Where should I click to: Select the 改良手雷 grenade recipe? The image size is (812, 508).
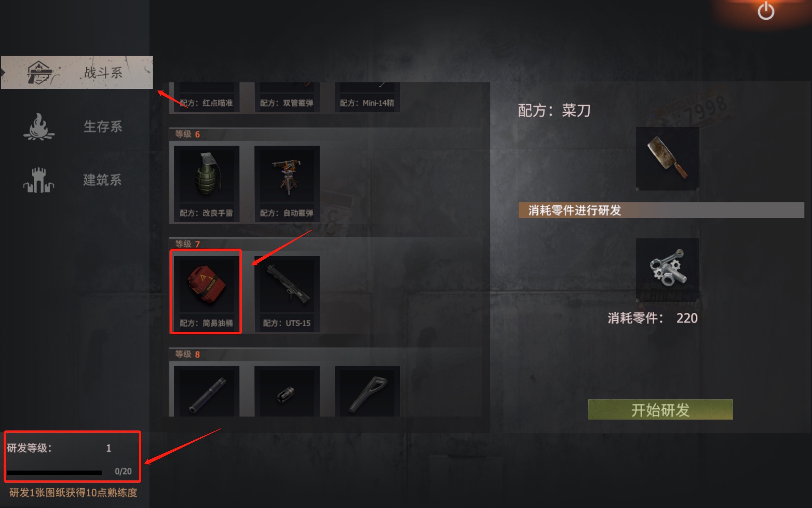point(207,183)
